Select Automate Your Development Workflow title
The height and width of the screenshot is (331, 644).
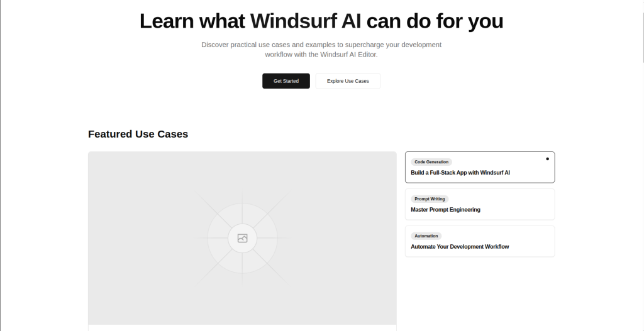click(x=460, y=246)
